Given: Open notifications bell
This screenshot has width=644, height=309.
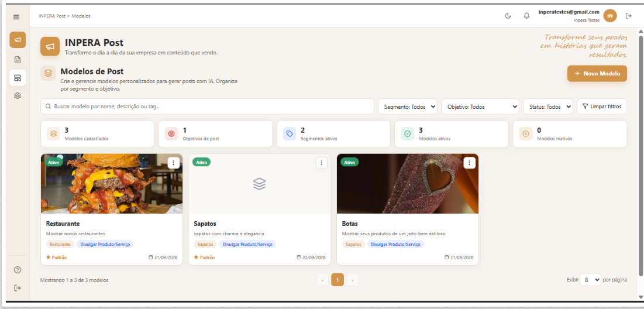Looking at the screenshot, I should [x=526, y=16].
